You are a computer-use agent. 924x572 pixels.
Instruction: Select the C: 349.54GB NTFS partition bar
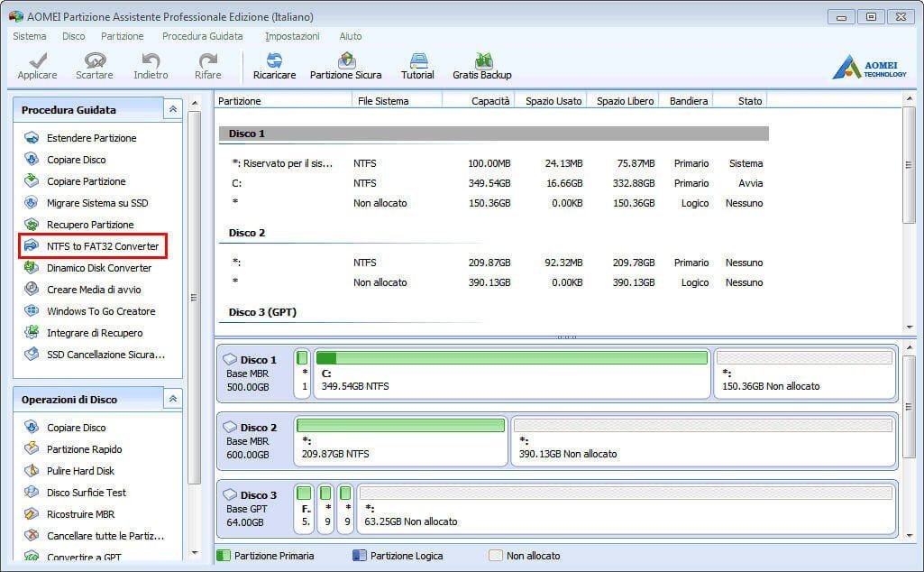pos(511,374)
